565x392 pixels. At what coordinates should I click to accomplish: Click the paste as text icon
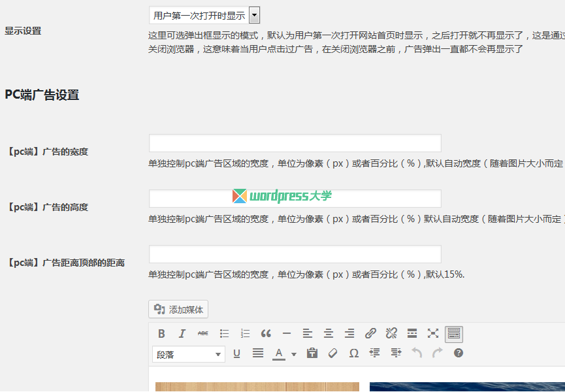312,353
